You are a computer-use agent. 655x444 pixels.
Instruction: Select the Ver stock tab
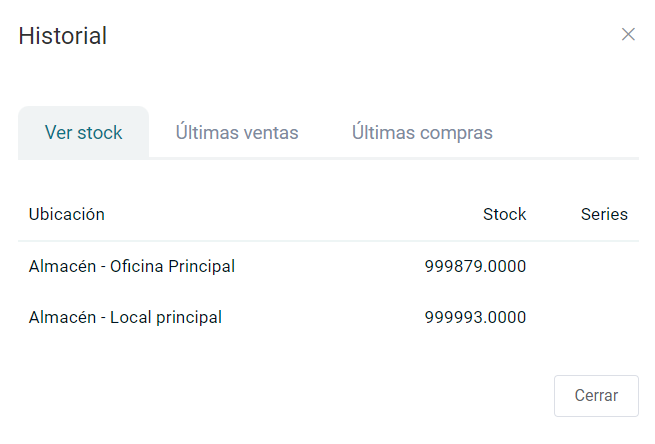pyautogui.click(x=84, y=132)
